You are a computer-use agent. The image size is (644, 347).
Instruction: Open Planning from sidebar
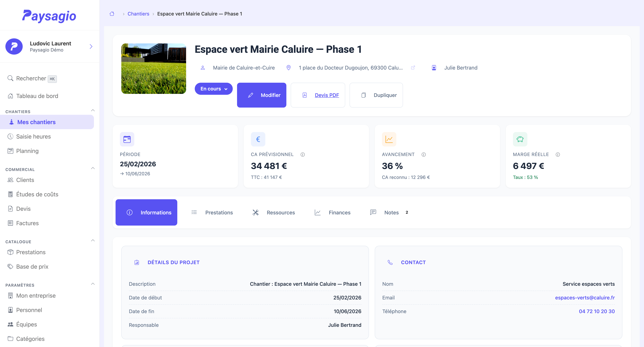point(27,151)
